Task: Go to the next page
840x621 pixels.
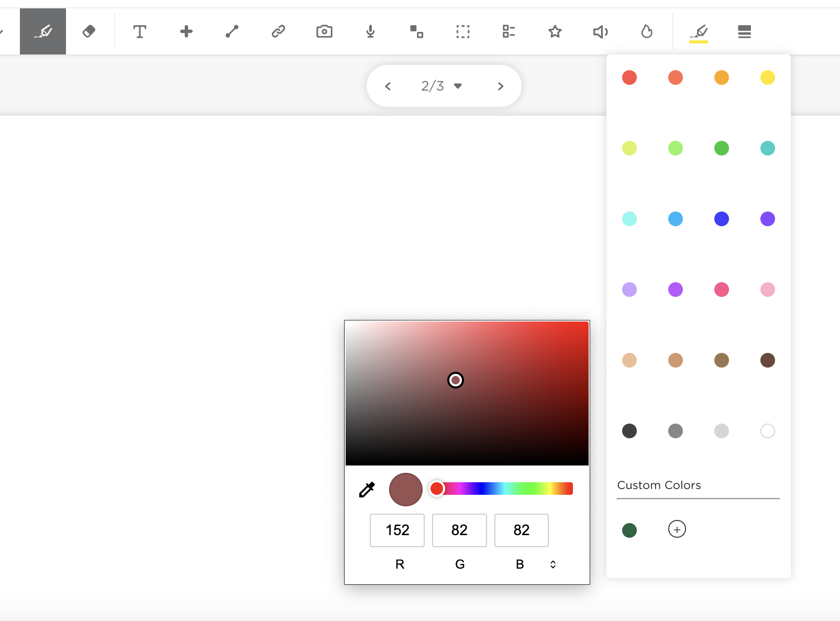Action: (500, 86)
